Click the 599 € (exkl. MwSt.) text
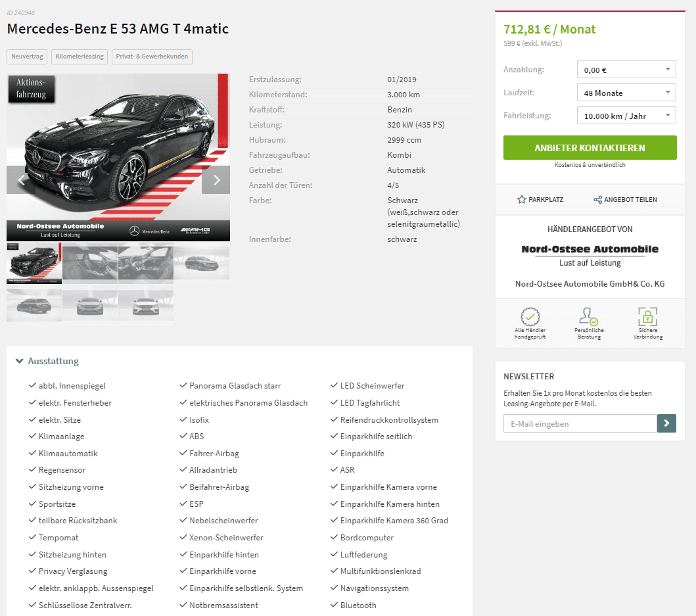The height and width of the screenshot is (616, 696). click(532, 43)
